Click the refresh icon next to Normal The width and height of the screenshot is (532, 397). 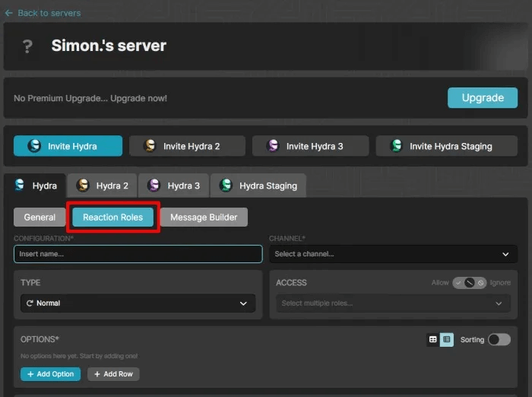pyautogui.click(x=30, y=303)
